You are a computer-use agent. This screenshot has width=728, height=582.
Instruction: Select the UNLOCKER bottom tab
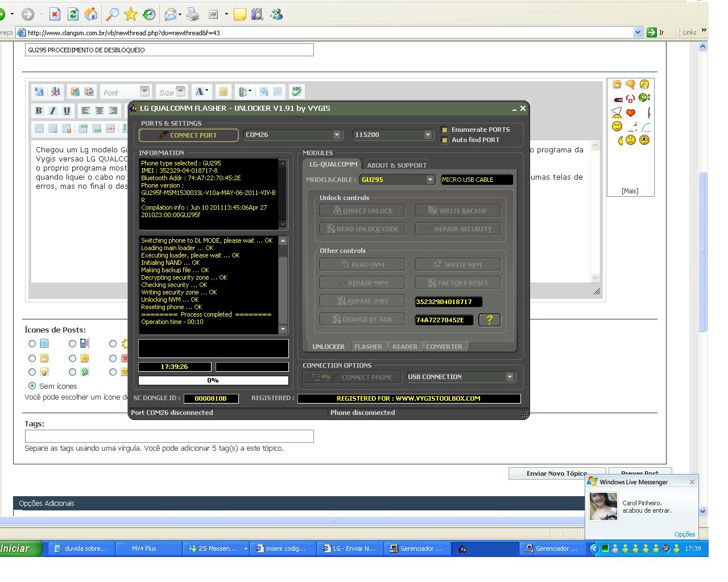coord(328,347)
